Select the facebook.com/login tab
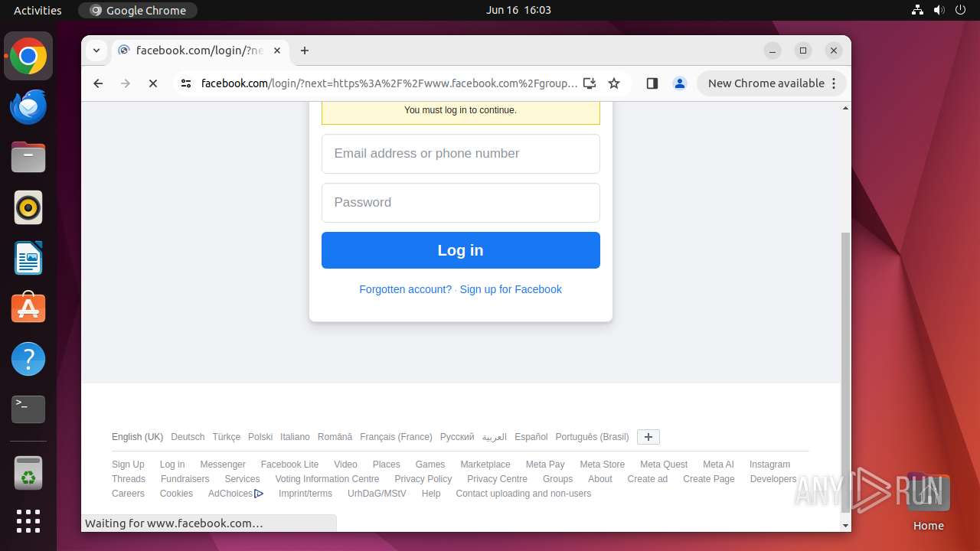980x551 pixels. point(199,51)
